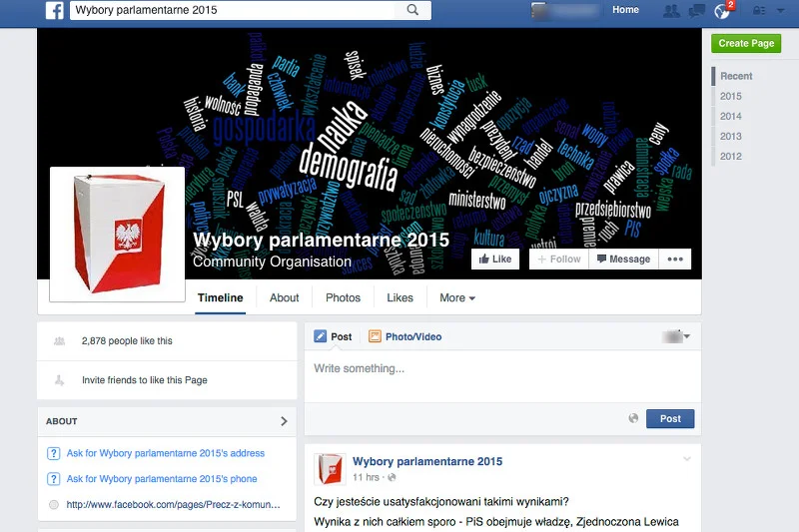Click the blue Post button
The width and height of the screenshot is (799, 532).
click(670, 418)
